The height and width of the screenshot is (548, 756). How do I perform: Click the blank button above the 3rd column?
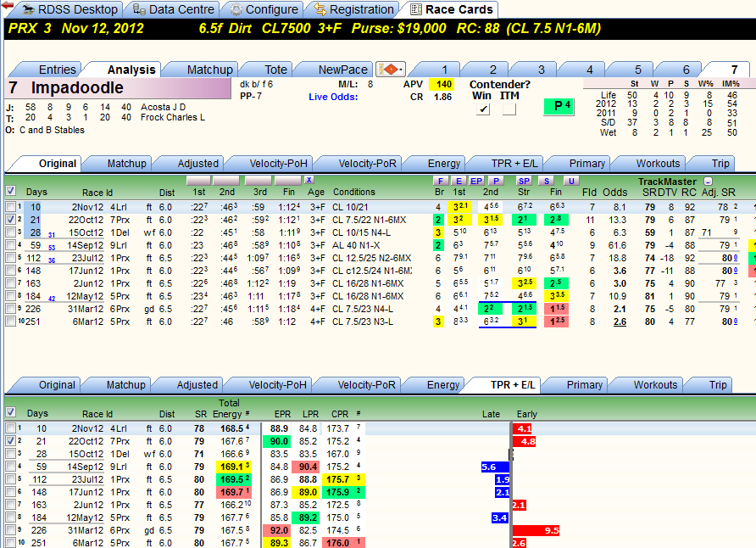[x=258, y=181]
